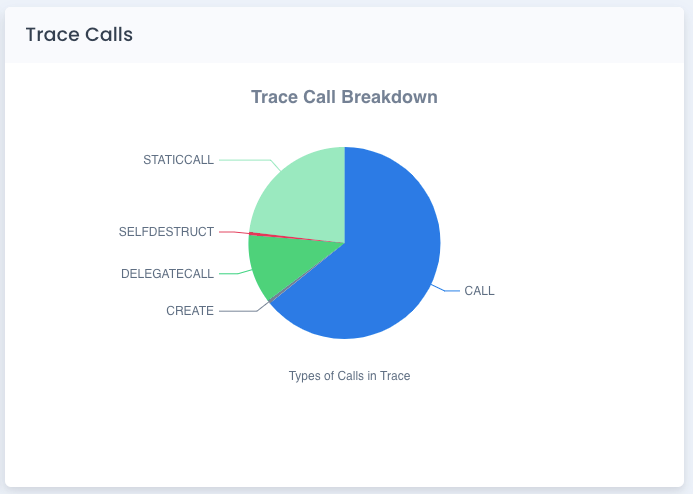Image resolution: width=693 pixels, height=494 pixels.
Task: Click the CREATE data label
Action: [190, 311]
